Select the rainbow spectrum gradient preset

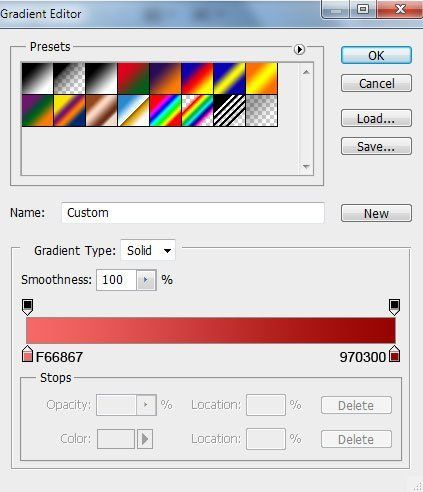click(165, 111)
